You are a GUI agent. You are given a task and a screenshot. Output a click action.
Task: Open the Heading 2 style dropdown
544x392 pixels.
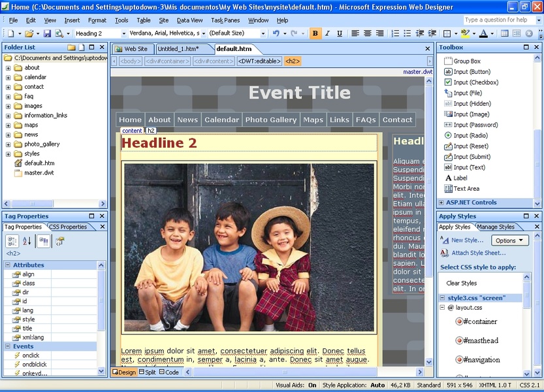point(123,33)
